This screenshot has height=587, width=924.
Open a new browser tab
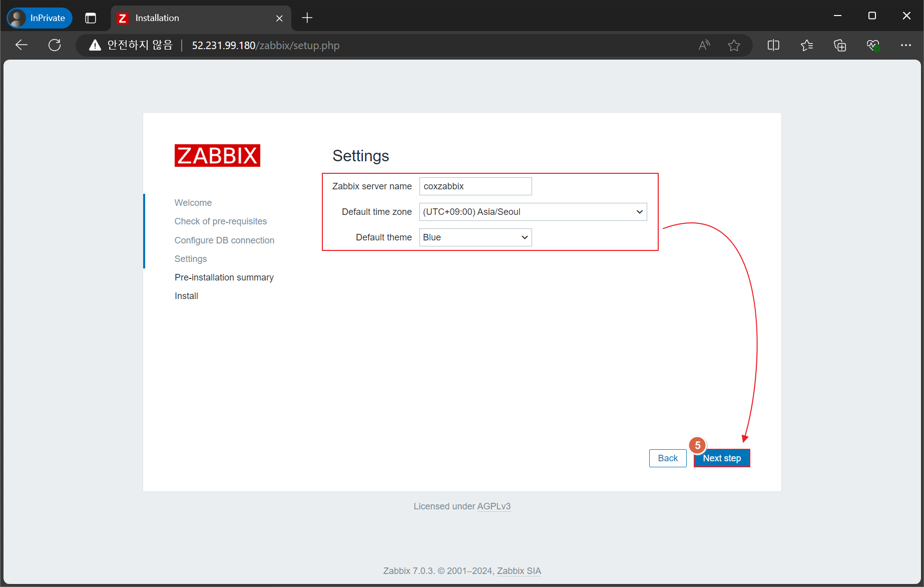(x=307, y=18)
